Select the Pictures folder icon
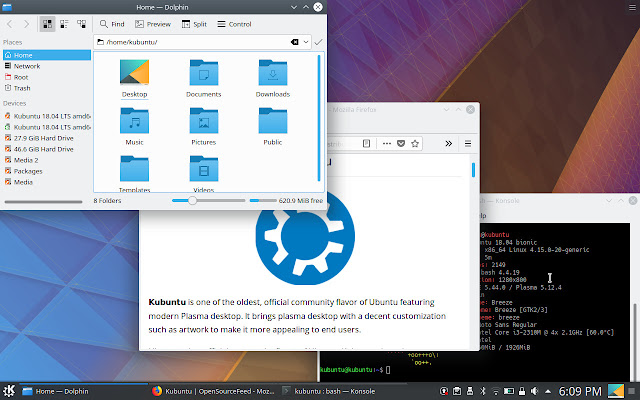This screenshot has width=640, height=400. (204, 120)
